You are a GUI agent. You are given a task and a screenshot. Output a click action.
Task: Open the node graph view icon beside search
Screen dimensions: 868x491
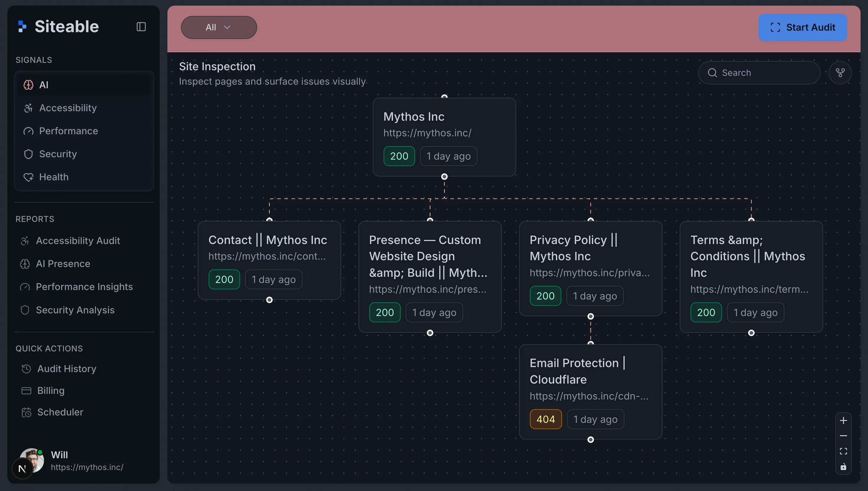pos(841,73)
